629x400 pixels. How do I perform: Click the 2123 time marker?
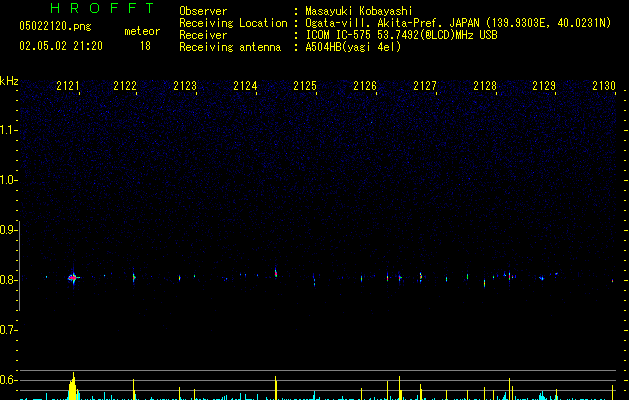coord(185,86)
